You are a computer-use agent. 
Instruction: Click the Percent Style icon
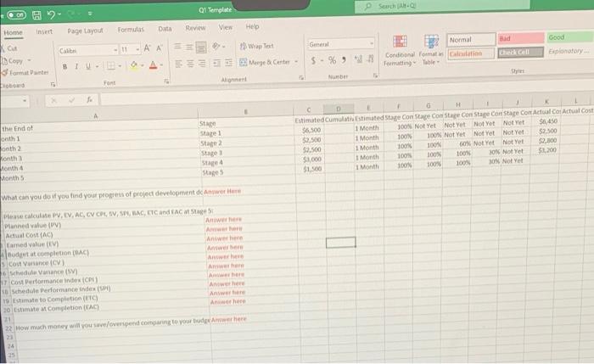pyautogui.click(x=333, y=60)
